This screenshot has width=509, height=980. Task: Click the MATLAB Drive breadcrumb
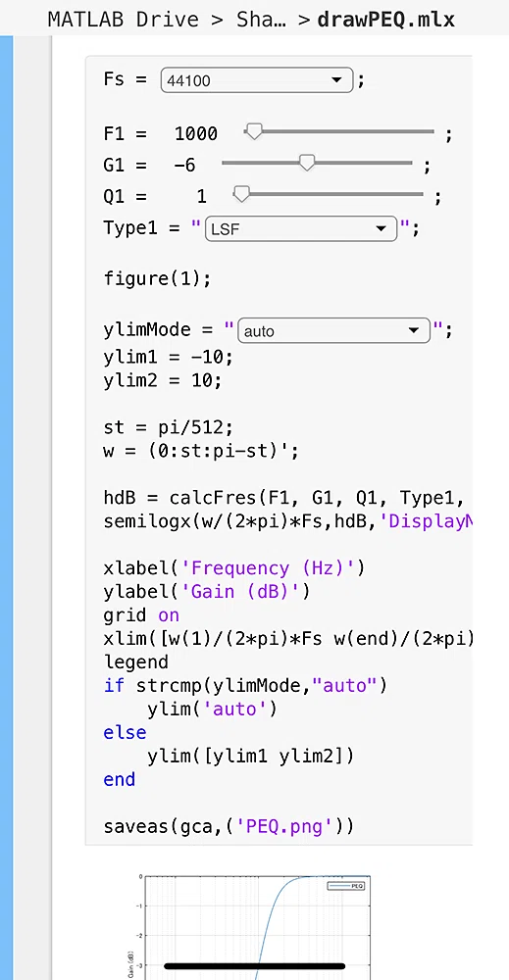125,20
